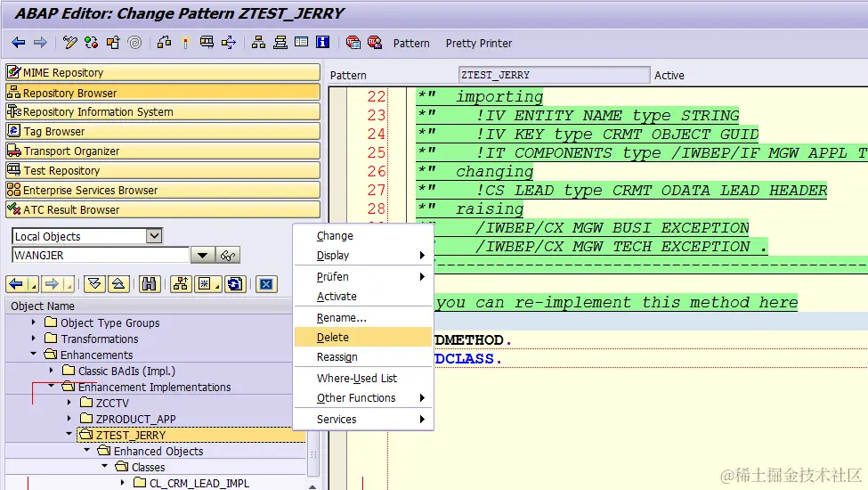Image resolution: width=868 pixels, height=490 pixels.
Task: Click the Pretty Printer button
Action: (x=479, y=43)
